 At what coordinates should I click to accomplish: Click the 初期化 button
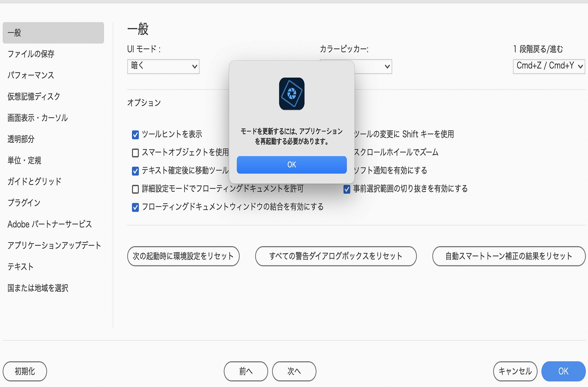click(x=25, y=371)
